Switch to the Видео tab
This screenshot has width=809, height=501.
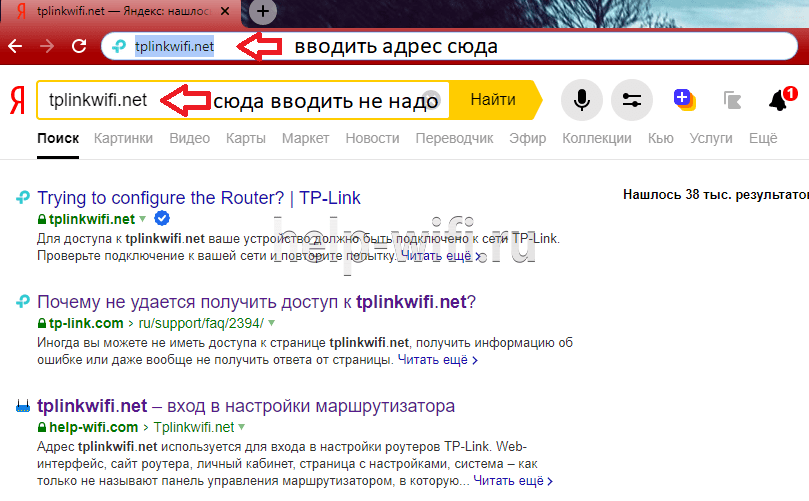click(x=189, y=138)
